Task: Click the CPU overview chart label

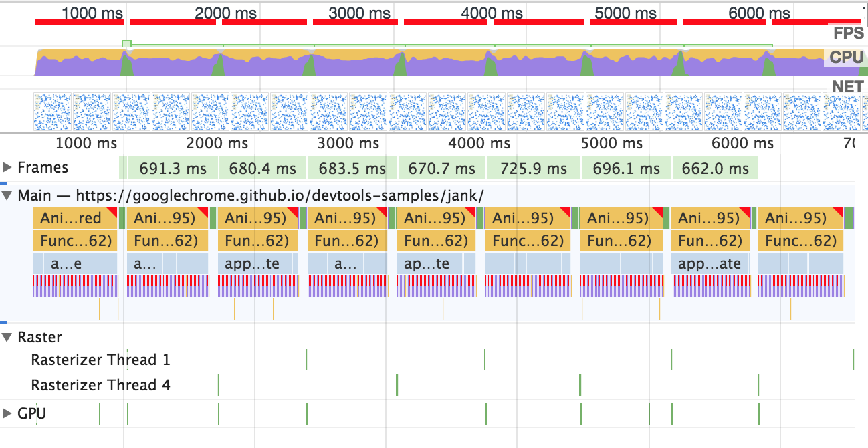Action: click(x=847, y=58)
